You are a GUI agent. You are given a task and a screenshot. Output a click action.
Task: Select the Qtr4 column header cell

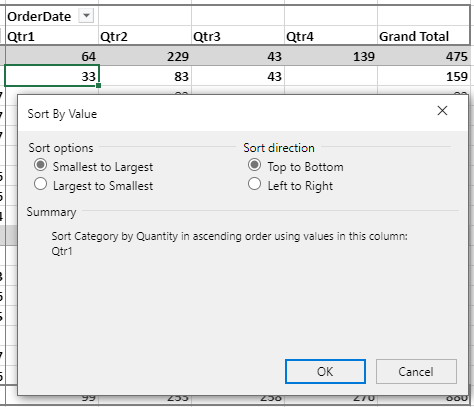(331, 36)
